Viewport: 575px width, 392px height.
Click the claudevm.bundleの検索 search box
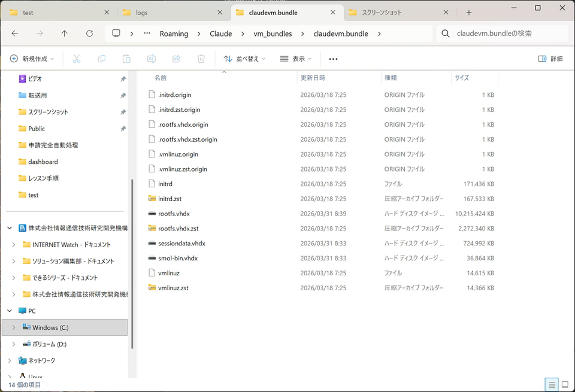point(503,34)
